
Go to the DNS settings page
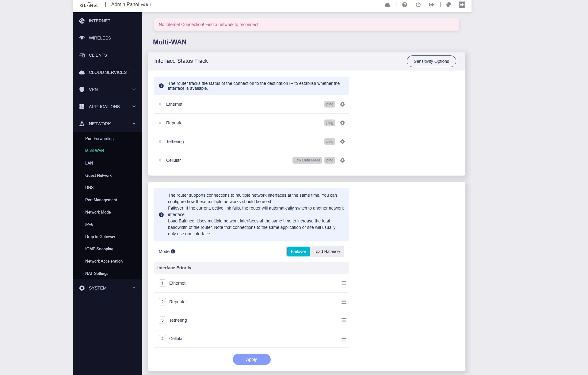90,187
